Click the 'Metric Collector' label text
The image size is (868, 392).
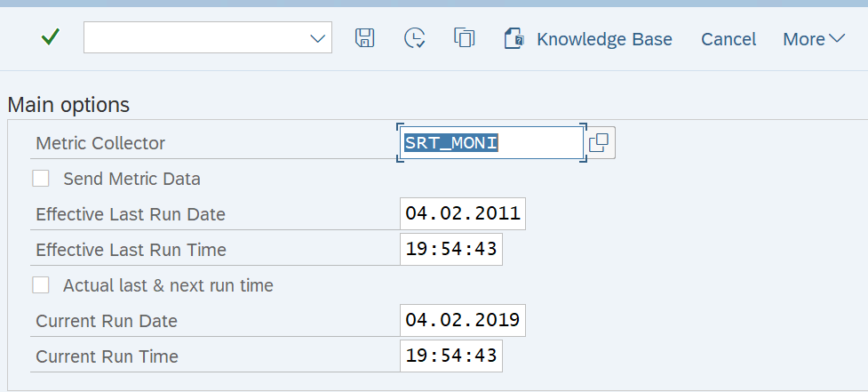(x=100, y=143)
